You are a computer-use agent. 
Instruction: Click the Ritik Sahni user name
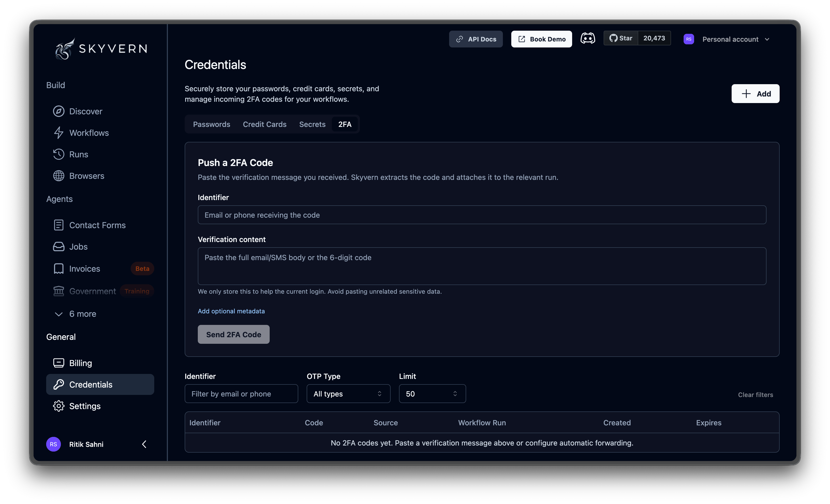coord(86,444)
